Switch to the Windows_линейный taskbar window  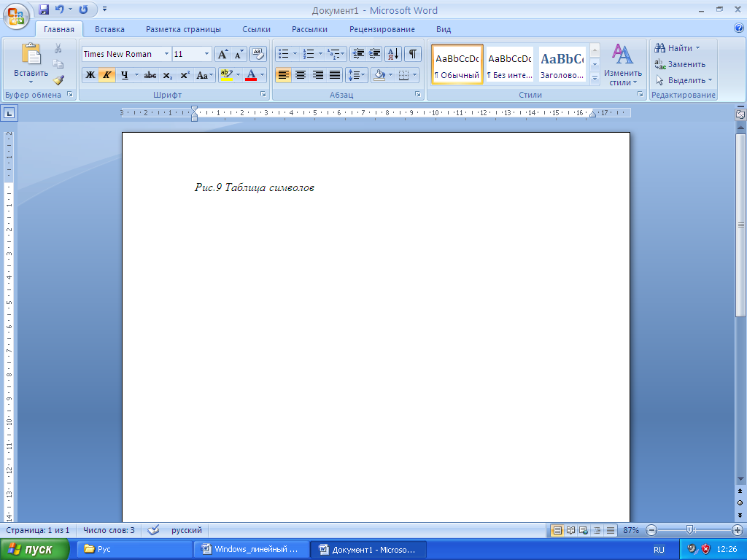[x=252, y=550]
